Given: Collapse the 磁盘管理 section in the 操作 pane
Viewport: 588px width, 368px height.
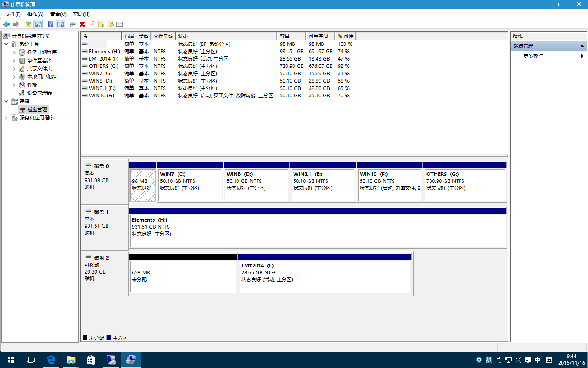Looking at the screenshot, I should pyautogui.click(x=582, y=46).
